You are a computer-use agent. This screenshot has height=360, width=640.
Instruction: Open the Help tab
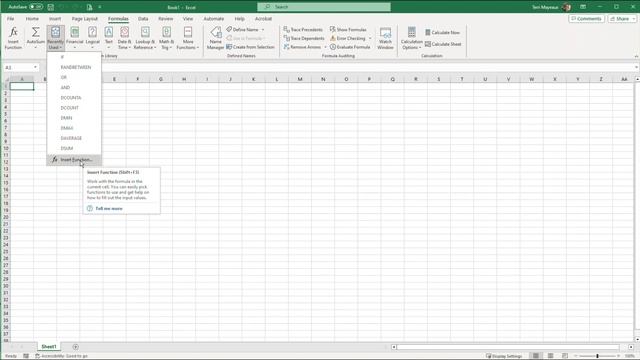(x=240, y=19)
